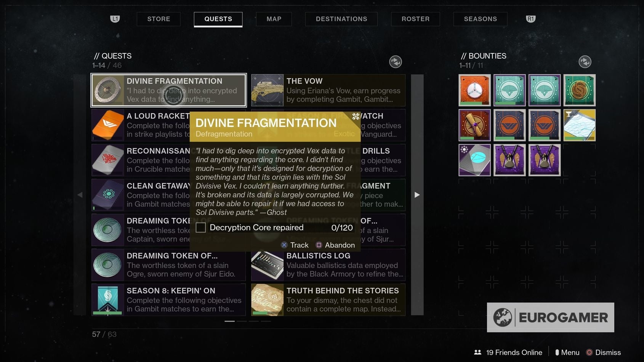Viewport: 644px width, 362px height.
Task: Click the sort icon above the bounties grid
Action: (x=585, y=61)
